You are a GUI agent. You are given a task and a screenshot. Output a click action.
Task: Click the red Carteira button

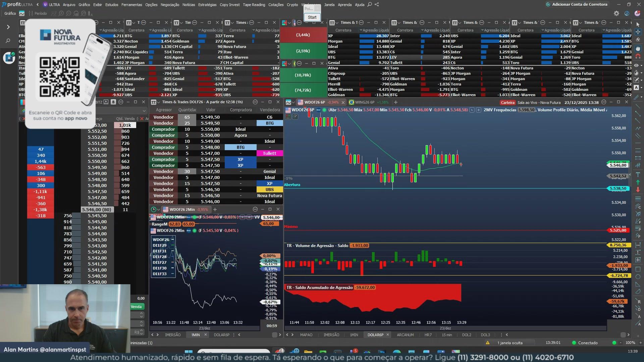pos(507,103)
